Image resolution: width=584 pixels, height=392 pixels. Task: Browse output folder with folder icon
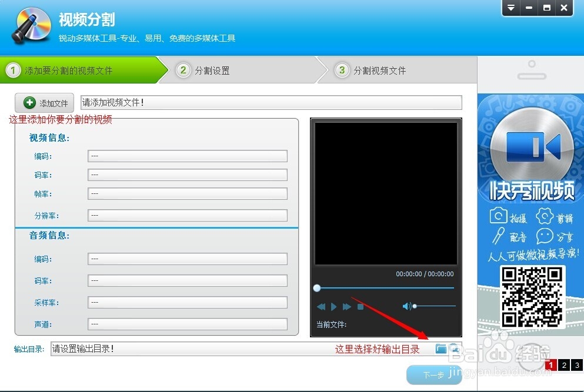point(441,349)
